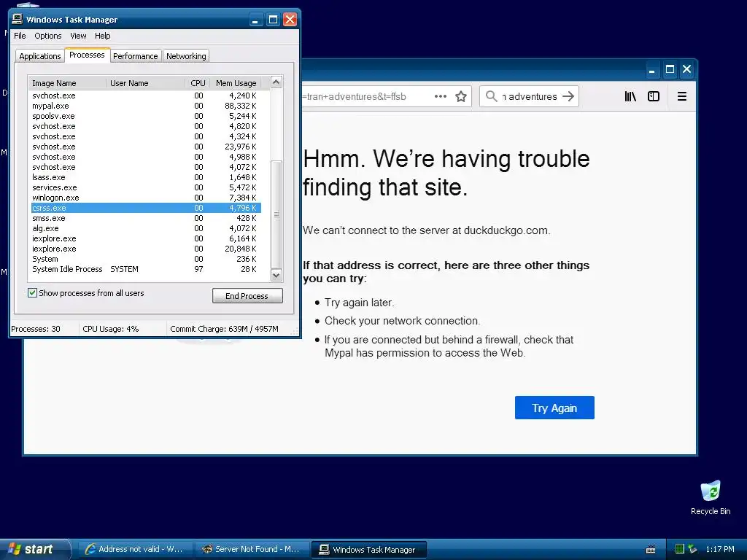747x560 pixels.
Task: Click the End Process button
Action: coord(247,296)
